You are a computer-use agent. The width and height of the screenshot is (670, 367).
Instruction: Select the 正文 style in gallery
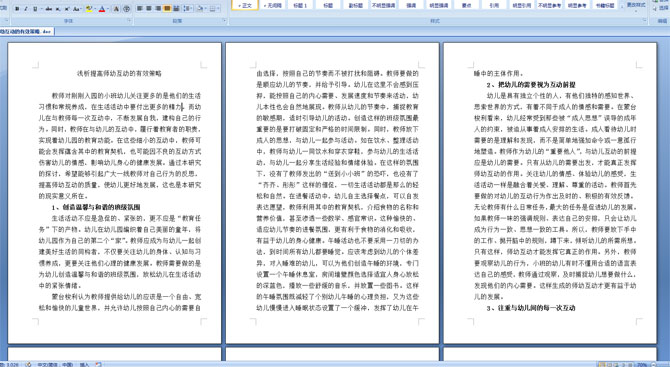pos(245,5)
